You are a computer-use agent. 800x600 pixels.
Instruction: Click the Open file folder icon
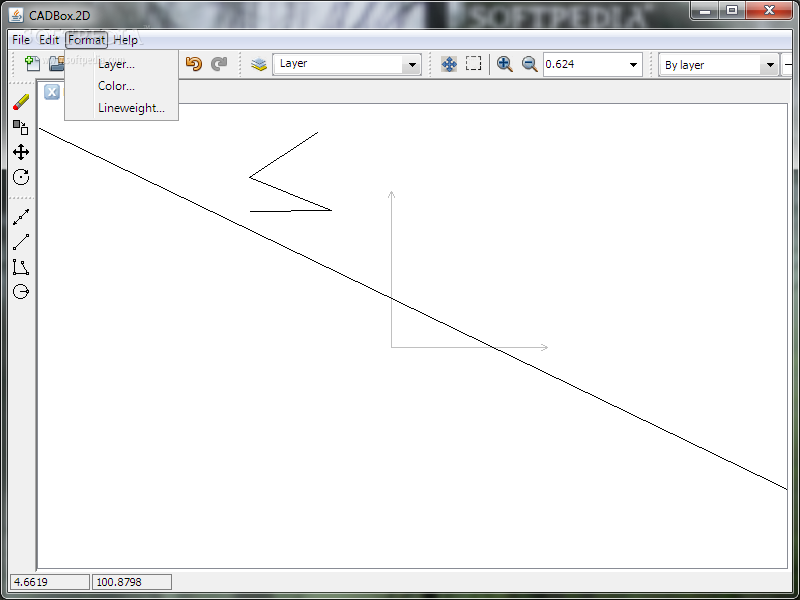pyautogui.click(x=56, y=64)
